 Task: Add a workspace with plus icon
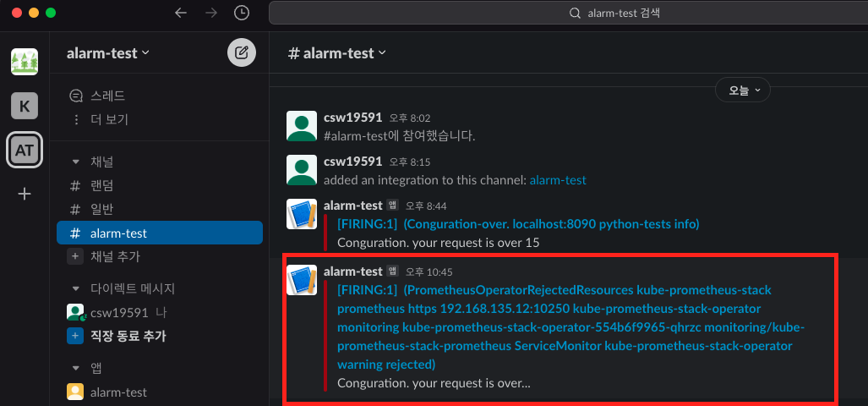[25, 194]
